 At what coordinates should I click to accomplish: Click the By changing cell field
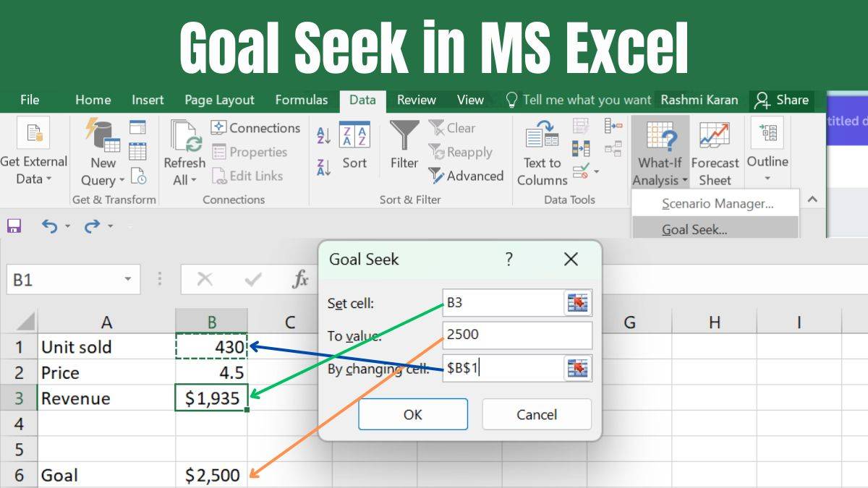click(503, 368)
